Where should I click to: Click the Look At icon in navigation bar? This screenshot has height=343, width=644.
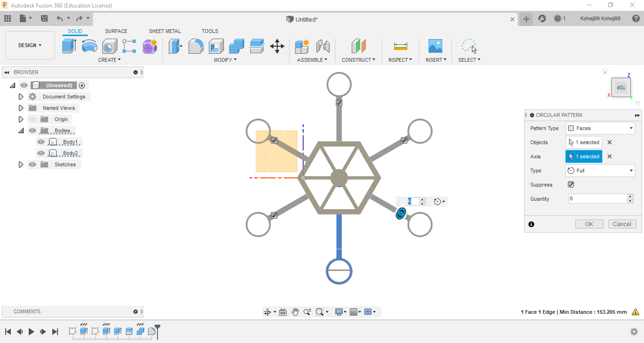coord(283,312)
